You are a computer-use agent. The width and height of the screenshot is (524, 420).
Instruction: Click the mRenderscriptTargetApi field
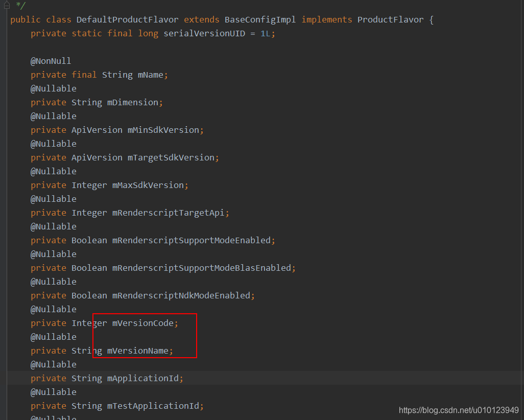[x=170, y=213]
